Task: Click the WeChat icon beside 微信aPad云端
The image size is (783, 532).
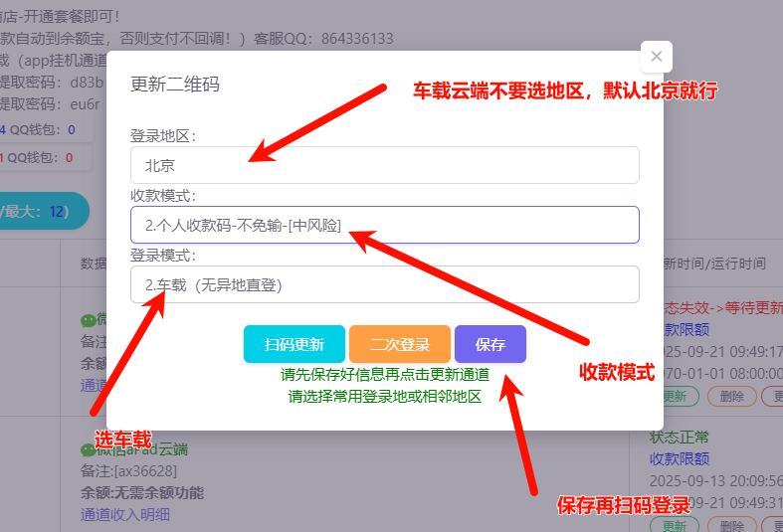Action: (x=88, y=449)
